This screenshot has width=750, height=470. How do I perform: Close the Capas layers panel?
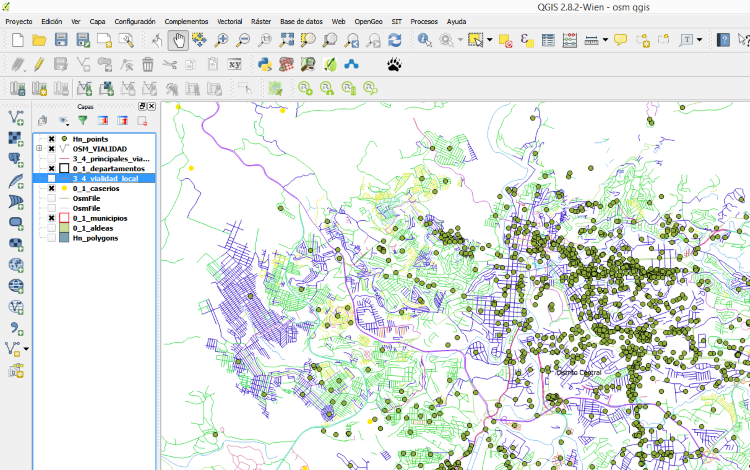pos(151,106)
